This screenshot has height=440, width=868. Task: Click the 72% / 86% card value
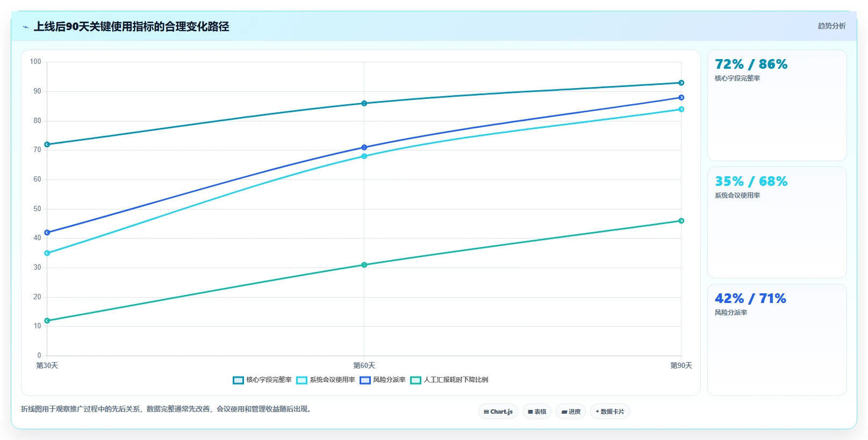pyautogui.click(x=751, y=64)
